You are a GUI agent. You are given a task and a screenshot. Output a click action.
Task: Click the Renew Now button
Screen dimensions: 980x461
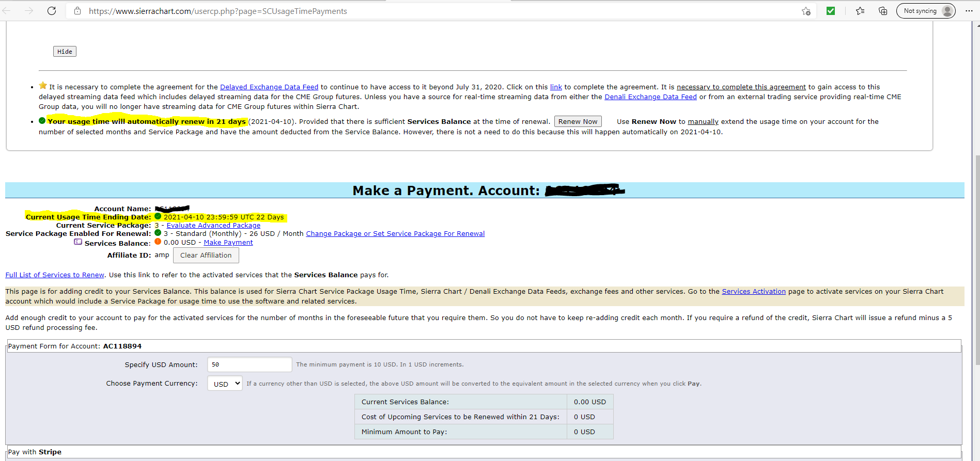tap(578, 121)
